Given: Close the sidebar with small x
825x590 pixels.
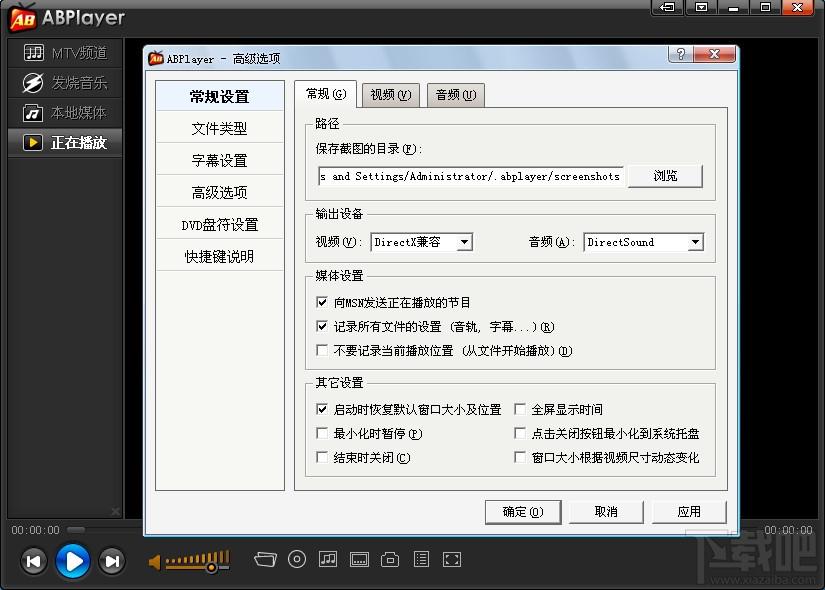Looking at the screenshot, I should coord(116,511).
